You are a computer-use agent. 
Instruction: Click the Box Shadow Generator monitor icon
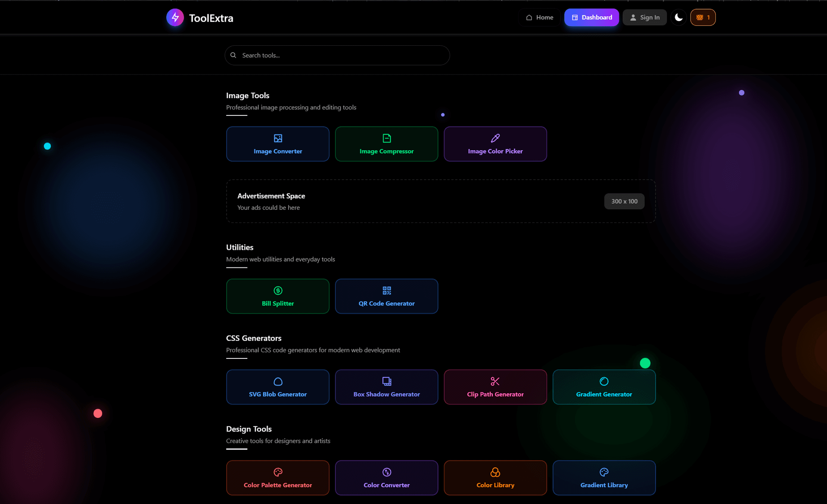coord(386,381)
